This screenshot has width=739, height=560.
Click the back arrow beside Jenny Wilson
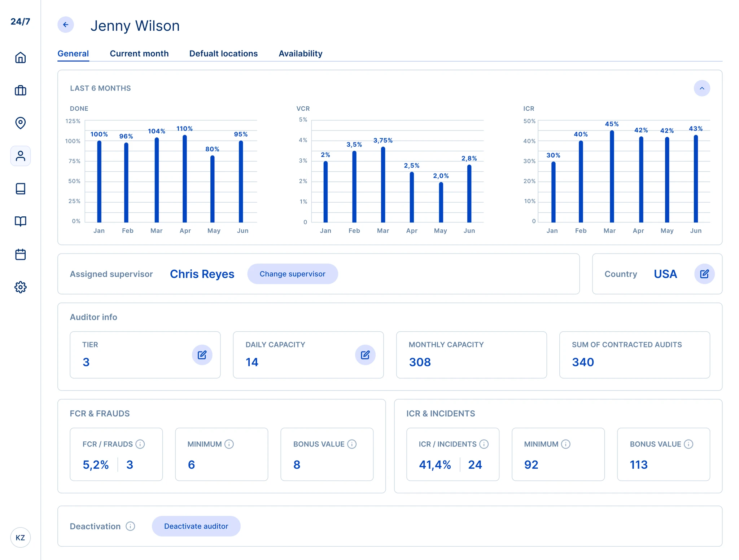pyautogui.click(x=66, y=25)
